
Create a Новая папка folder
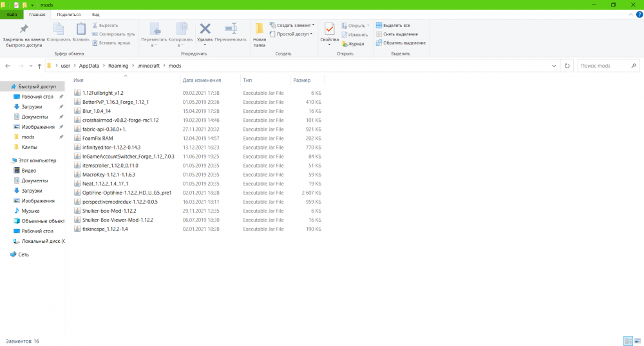click(x=260, y=35)
